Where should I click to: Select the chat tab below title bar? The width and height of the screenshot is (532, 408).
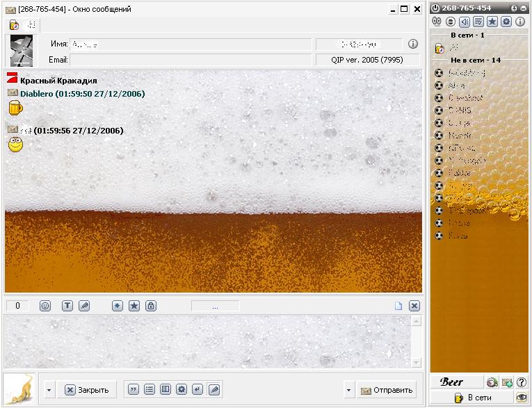[x=22, y=25]
